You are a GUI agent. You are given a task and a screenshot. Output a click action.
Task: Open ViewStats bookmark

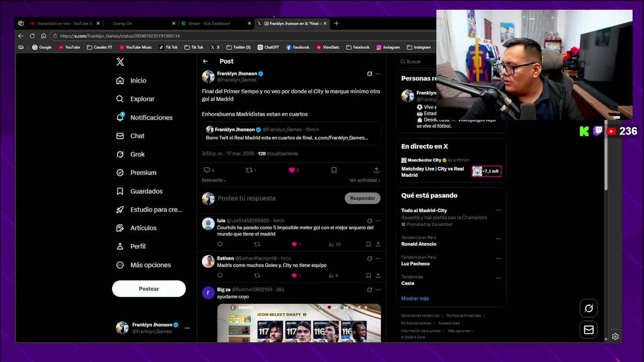pyautogui.click(x=328, y=47)
